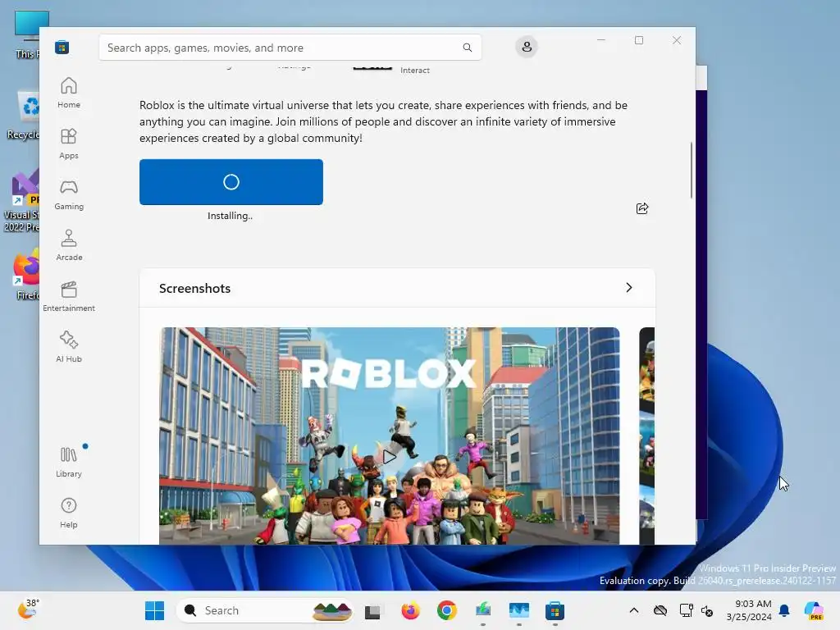Click the volume muted tray icon
This screenshot has width=840, height=630.
tap(707, 610)
